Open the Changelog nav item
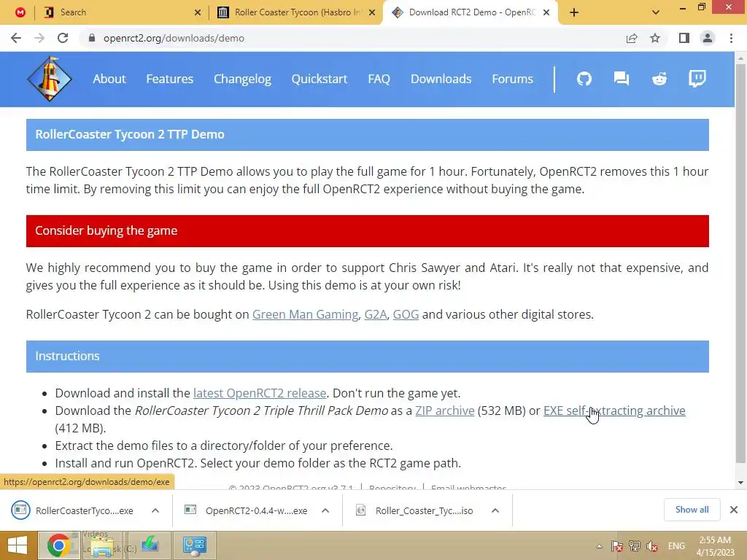This screenshot has height=560, width=747. click(242, 79)
